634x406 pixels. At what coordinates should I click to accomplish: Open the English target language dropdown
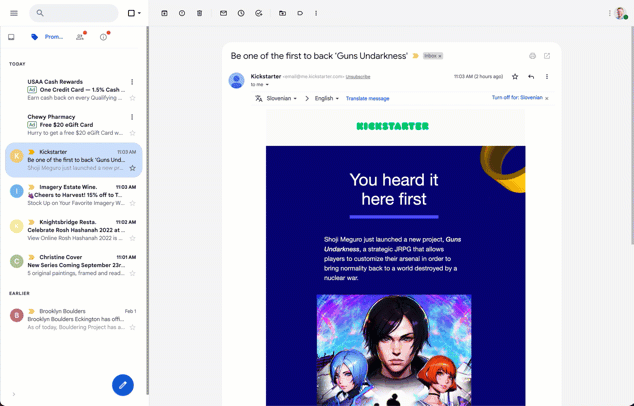point(327,98)
